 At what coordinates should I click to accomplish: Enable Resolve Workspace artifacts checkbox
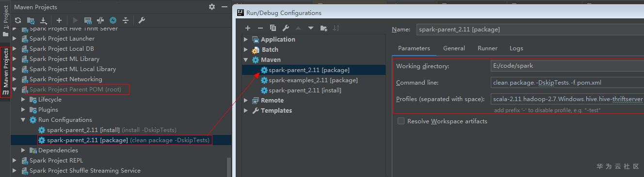tap(401, 121)
